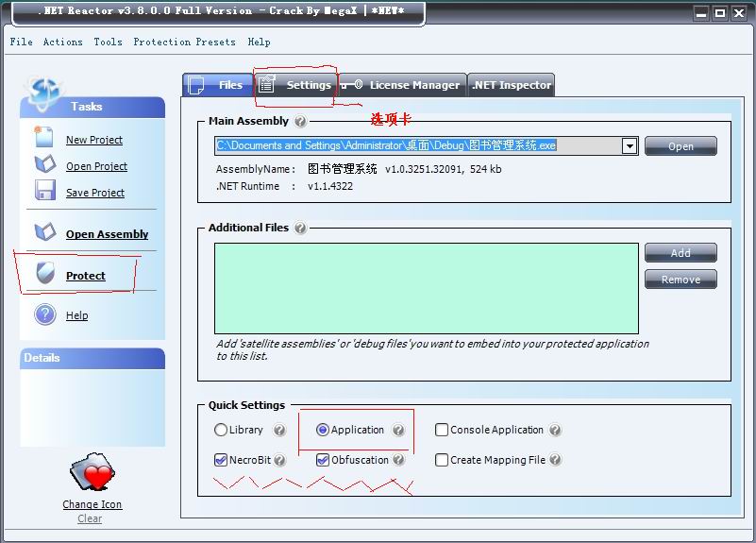Maximize the .NET Reactor window

point(720,13)
